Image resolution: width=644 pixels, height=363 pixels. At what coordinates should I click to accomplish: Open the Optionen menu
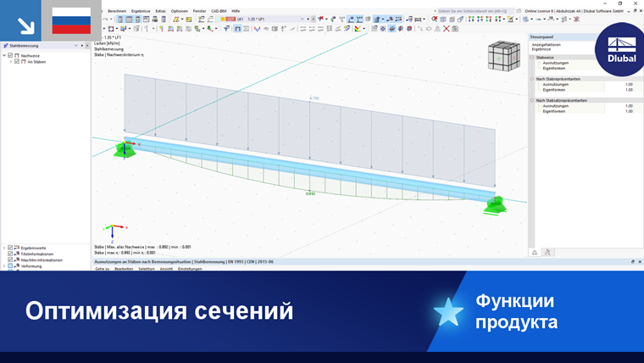[179, 11]
